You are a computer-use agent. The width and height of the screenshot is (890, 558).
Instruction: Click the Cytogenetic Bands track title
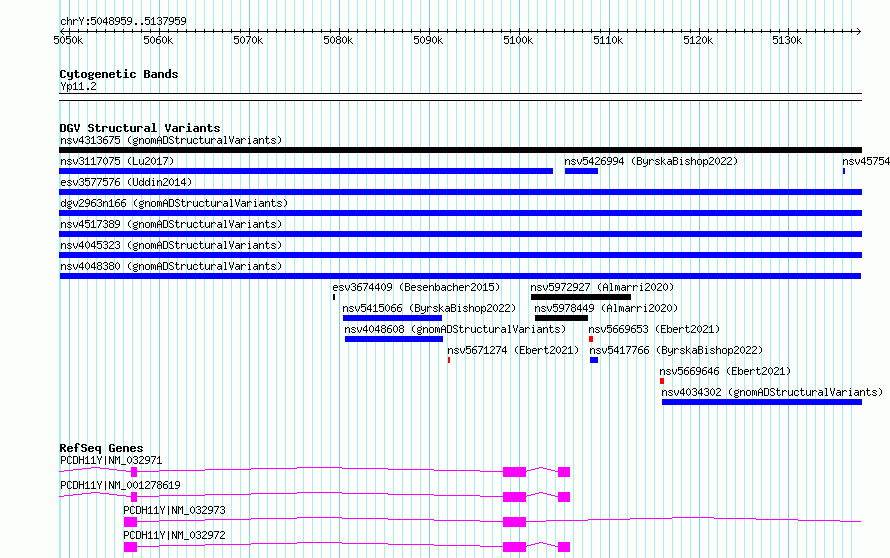tap(119, 74)
